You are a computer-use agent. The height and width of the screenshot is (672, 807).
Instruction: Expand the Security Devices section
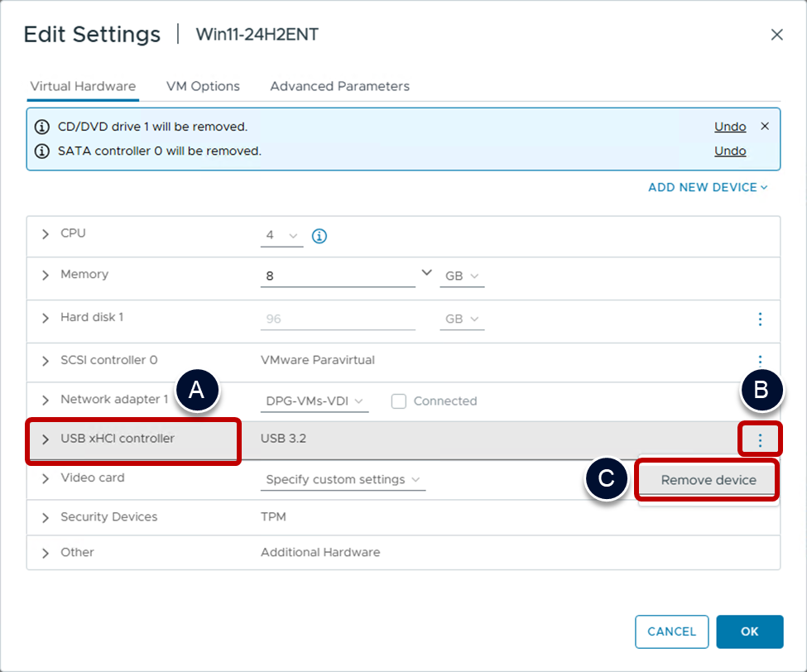point(46,517)
